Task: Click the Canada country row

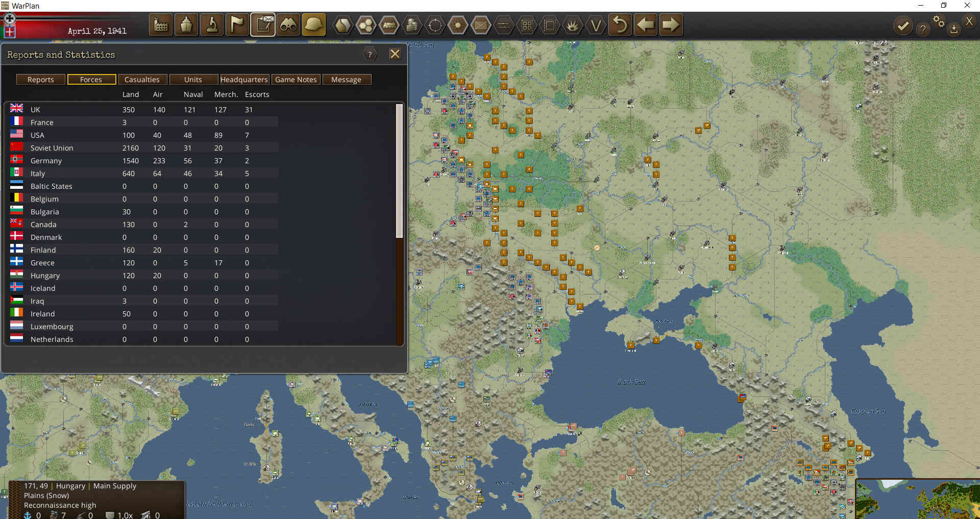Action: pos(144,225)
